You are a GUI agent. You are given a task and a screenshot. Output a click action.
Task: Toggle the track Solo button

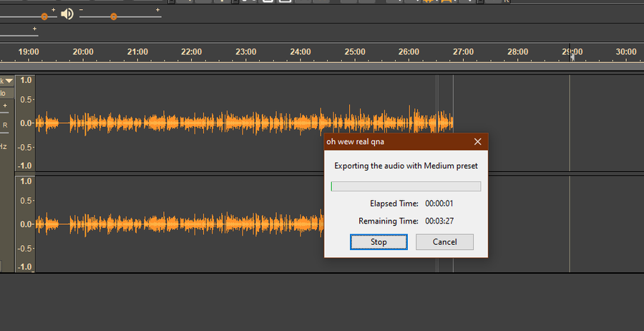pos(4,93)
